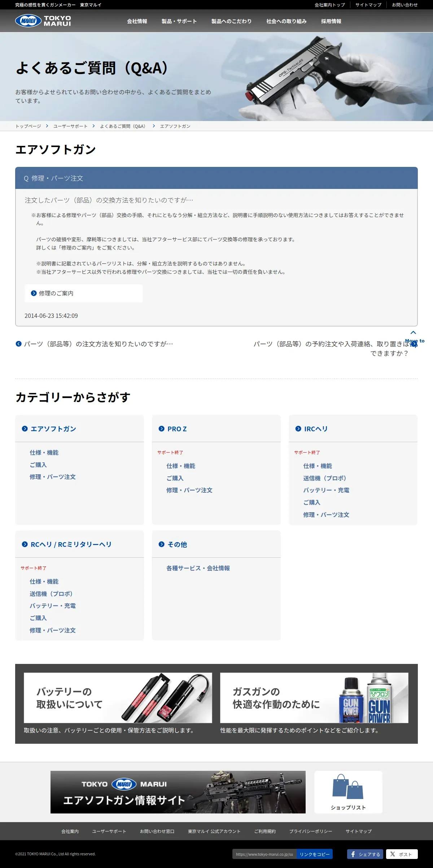This screenshot has height=868, width=433.
Task: Click the share URL field
Action: (264, 854)
